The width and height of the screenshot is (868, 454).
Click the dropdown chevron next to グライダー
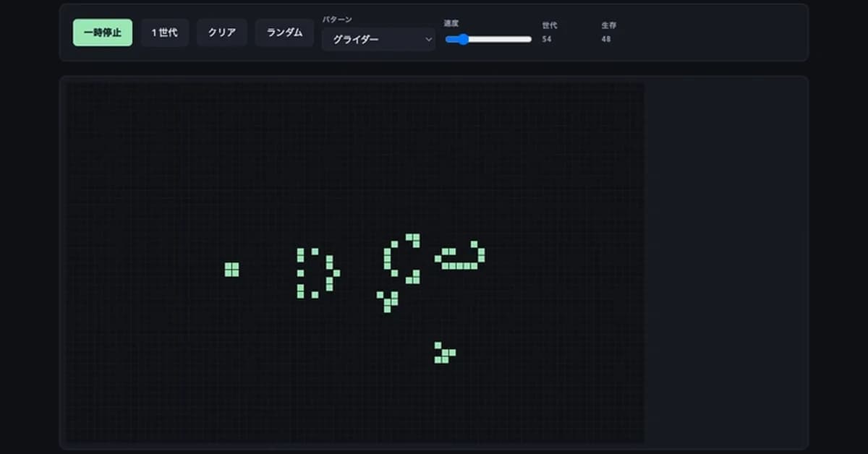[428, 40]
